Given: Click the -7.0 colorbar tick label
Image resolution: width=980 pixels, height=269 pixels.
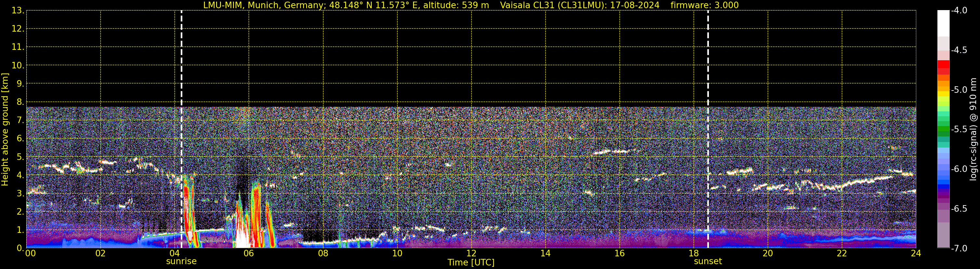Looking at the screenshot, I should coord(959,248).
